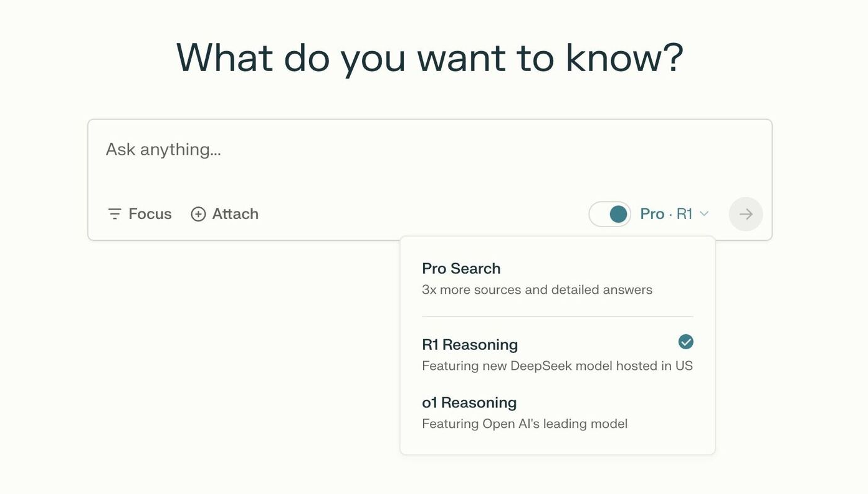Submit query with the arrow button

(746, 214)
